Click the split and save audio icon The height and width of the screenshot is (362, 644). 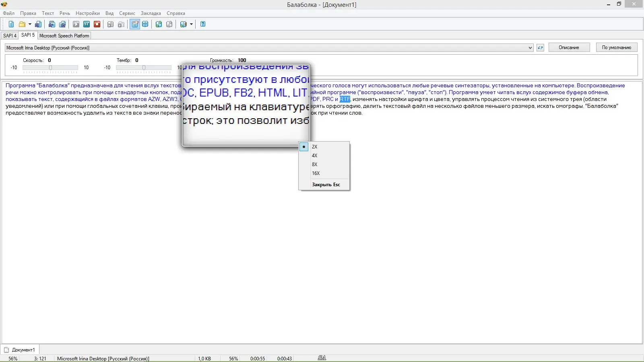tap(62, 24)
